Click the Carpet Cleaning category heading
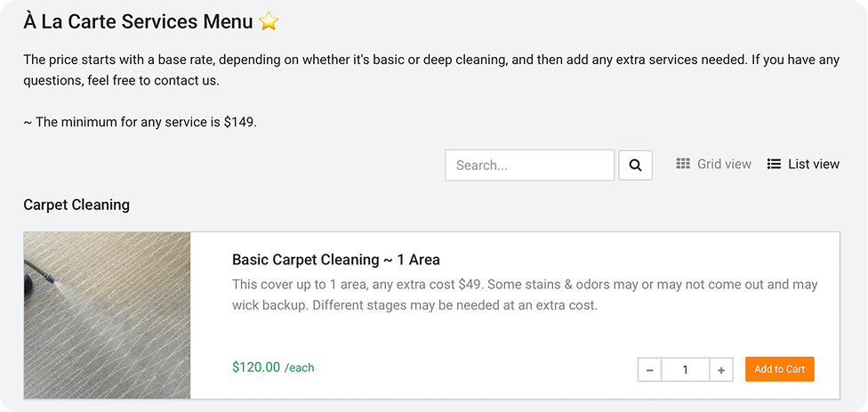Image resolution: width=868 pixels, height=412 pixels. tap(76, 205)
